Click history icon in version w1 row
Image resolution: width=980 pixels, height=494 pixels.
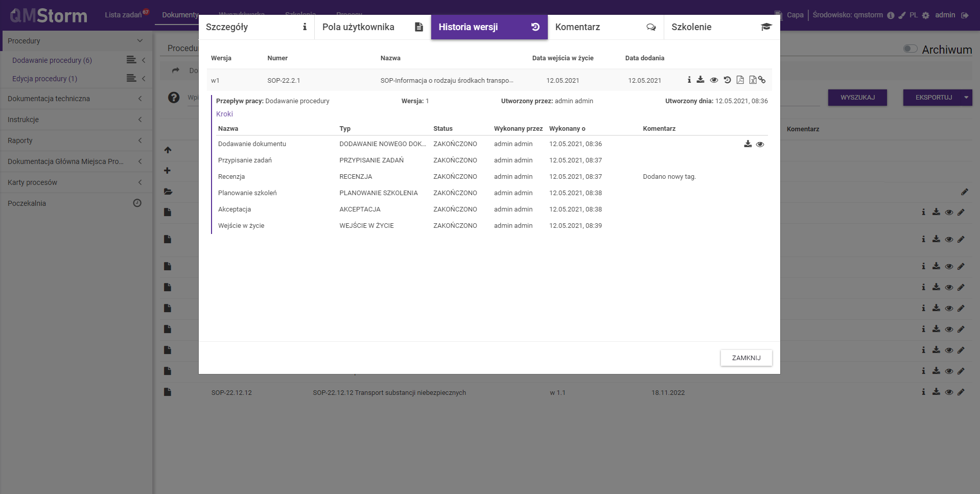(x=727, y=80)
